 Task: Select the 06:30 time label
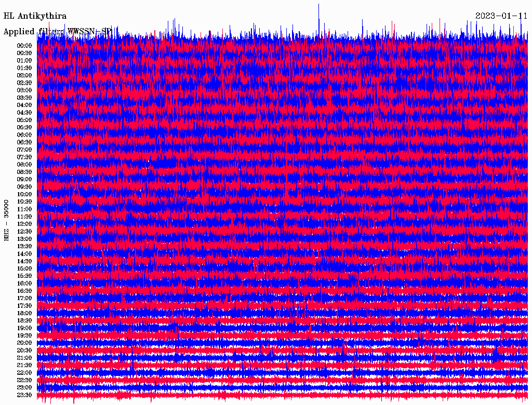tap(24, 142)
